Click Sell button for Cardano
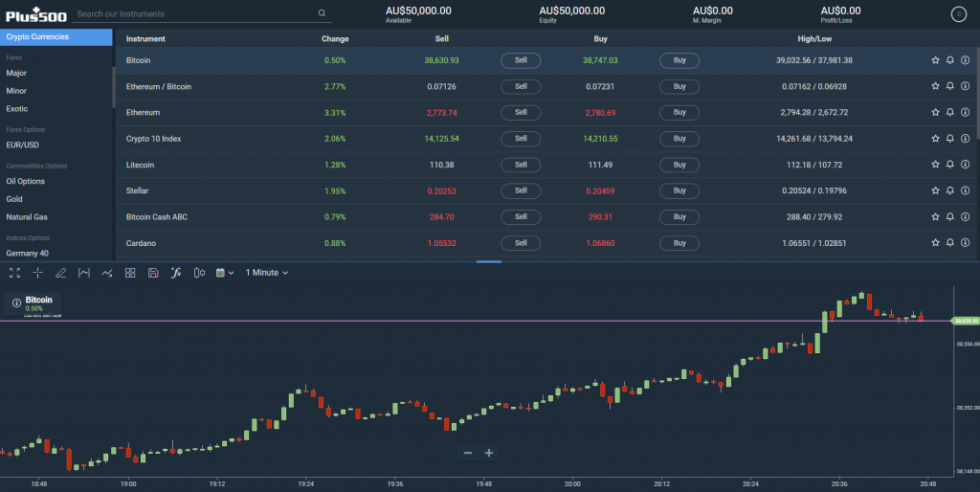The width and height of the screenshot is (980, 492). click(521, 243)
